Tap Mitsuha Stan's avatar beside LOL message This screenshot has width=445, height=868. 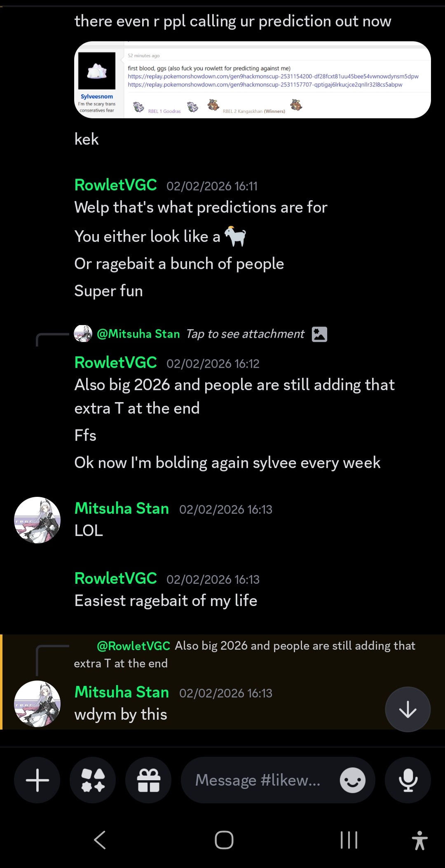click(x=37, y=520)
